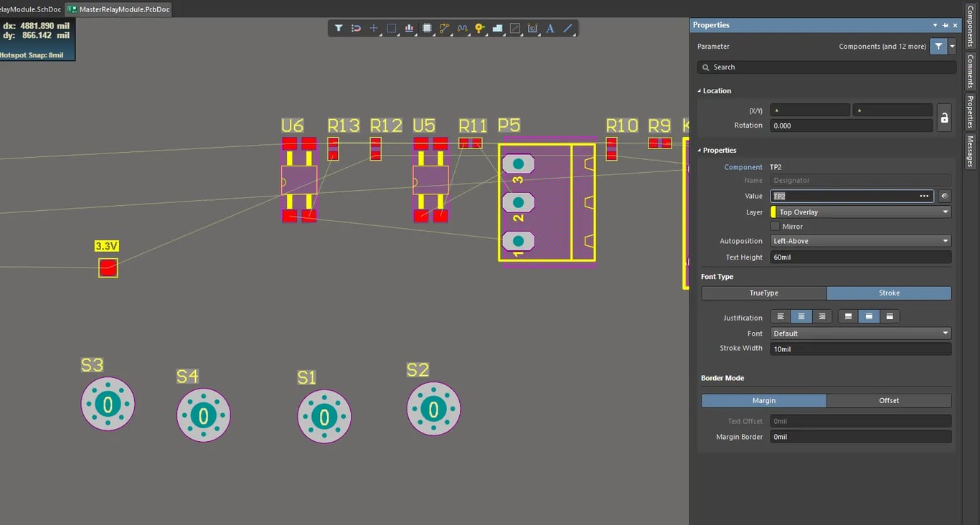The width and height of the screenshot is (980, 525).
Task: Open the Messages side panel tab
Action: pos(970,151)
